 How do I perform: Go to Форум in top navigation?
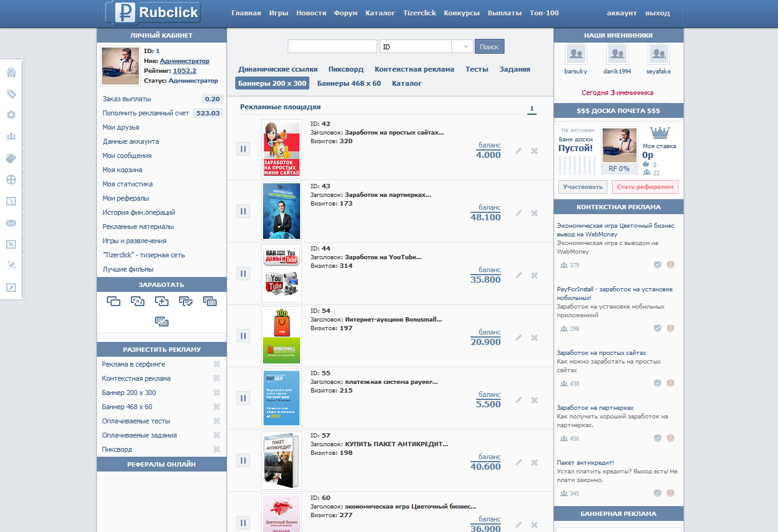(346, 13)
